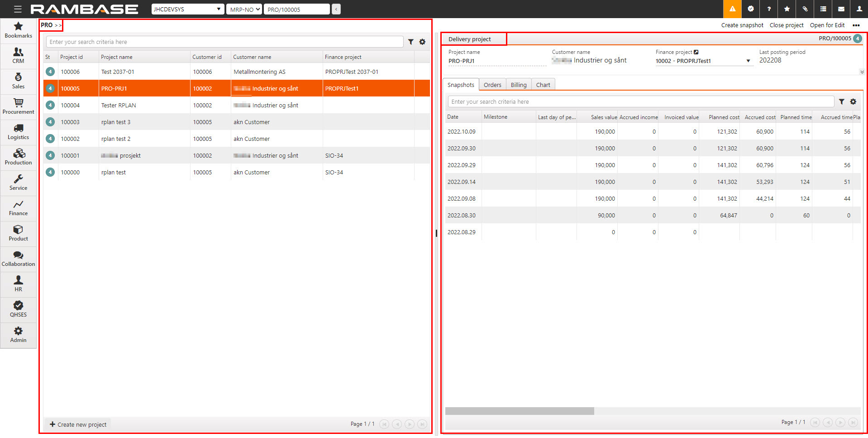Open the mail envelope icon in top bar
This screenshot has height=438, width=868.
(841, 9)
